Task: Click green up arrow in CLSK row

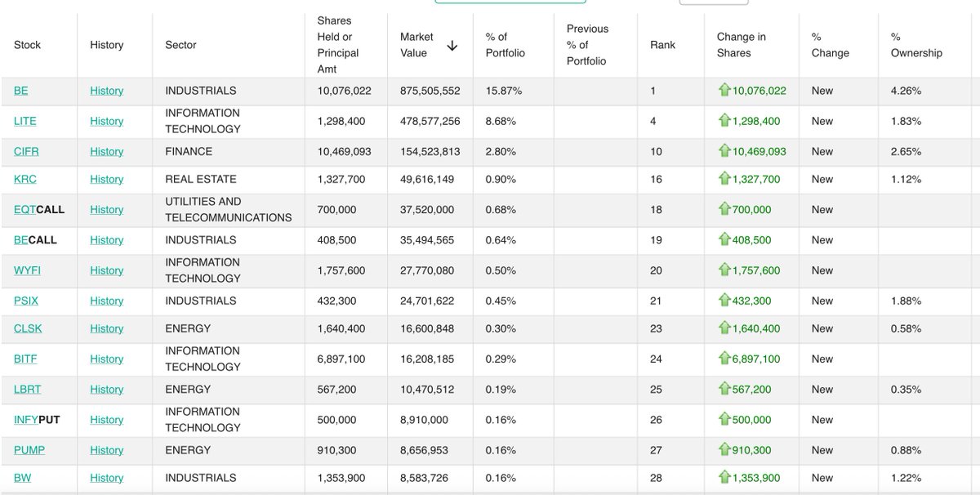Action: pyautogui.click(x=724, y=328)
